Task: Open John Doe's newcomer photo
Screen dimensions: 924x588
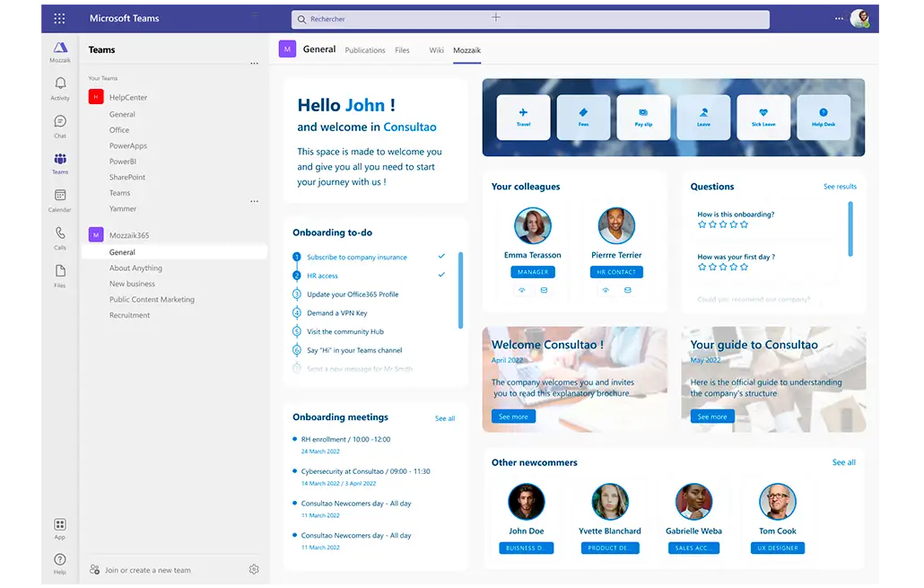Action: point(527,502)
